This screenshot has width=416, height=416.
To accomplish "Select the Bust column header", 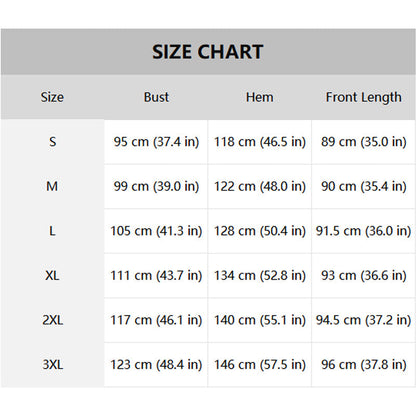I will pyautogui.click(x=156, y=97).
